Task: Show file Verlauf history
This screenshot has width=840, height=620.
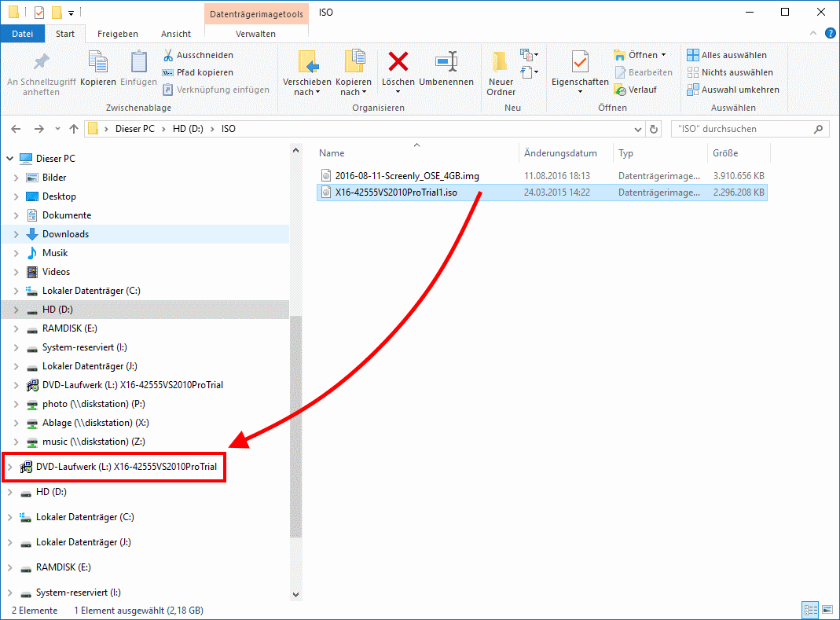Action: coord(636,90)
